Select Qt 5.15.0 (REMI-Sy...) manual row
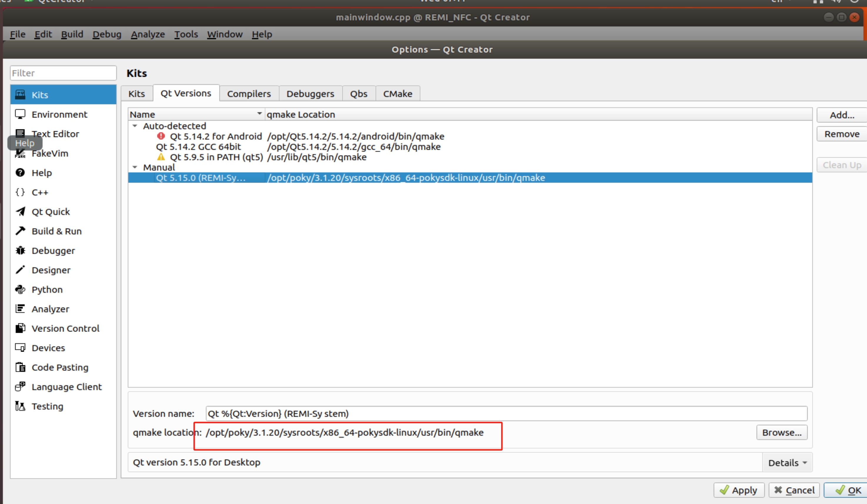867x504 pixels. [x=470, y=177]
